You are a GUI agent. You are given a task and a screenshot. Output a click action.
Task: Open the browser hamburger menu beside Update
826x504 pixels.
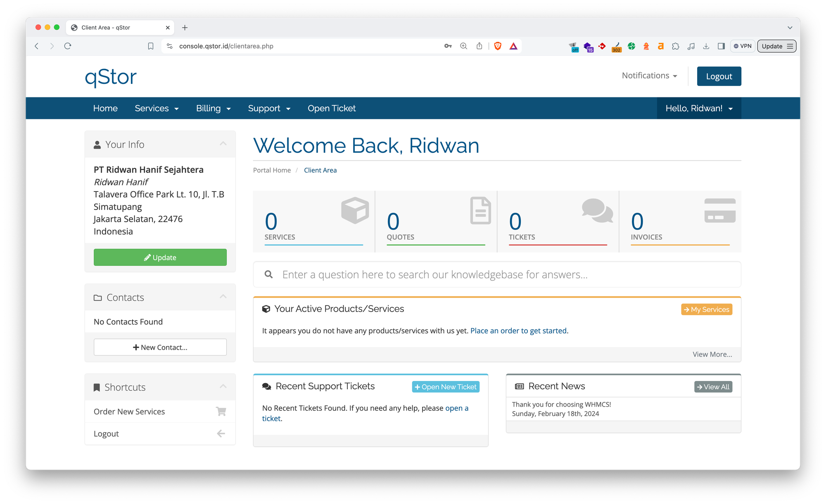(790, 46)
